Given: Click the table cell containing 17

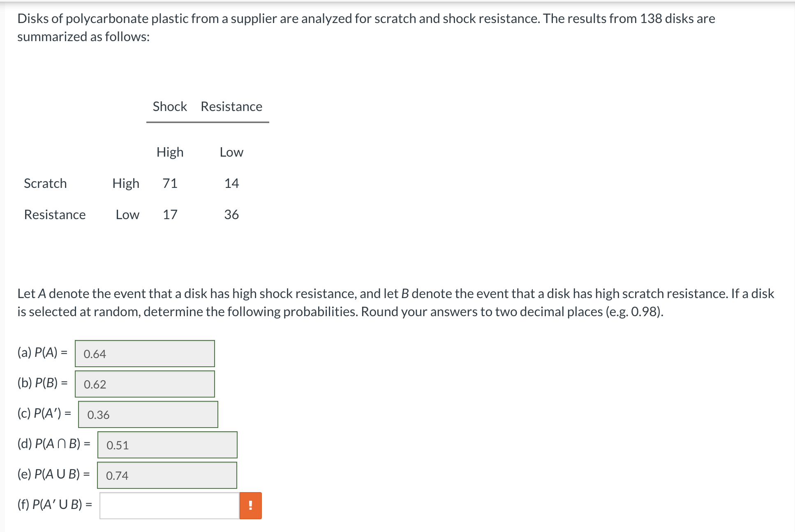Looking at the screenshot, I should point(170,215).
